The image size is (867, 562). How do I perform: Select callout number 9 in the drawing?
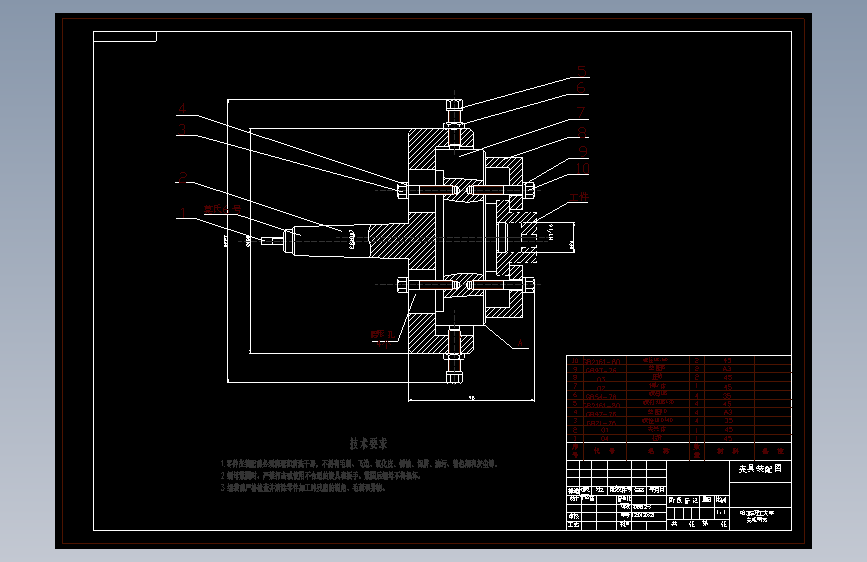pyautogui.click(x=583, y=150)
